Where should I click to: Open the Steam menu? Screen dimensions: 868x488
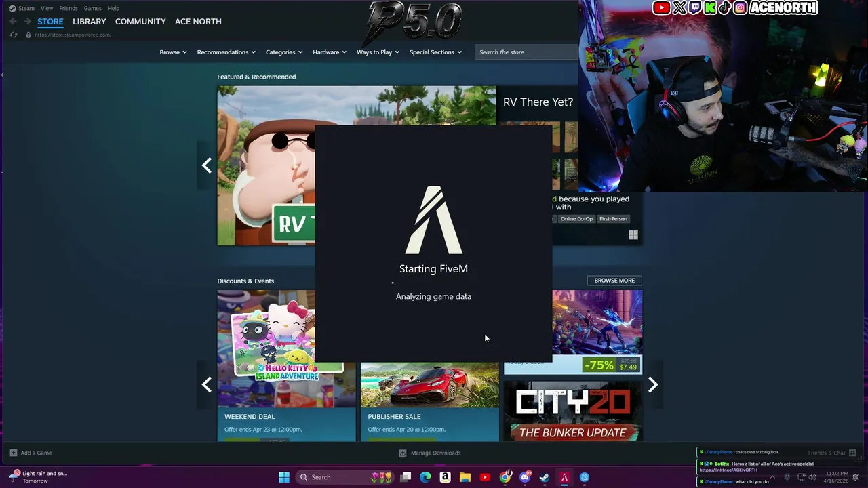click(26, 8)
